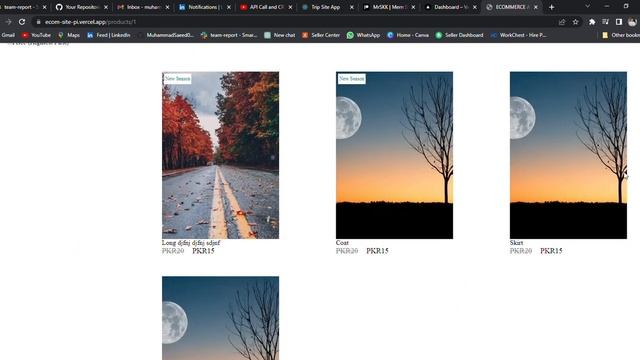The height and width of the screenshot is (360, 640).
Task: Close the Notifications tab
Action: click(x=229, y=7)
